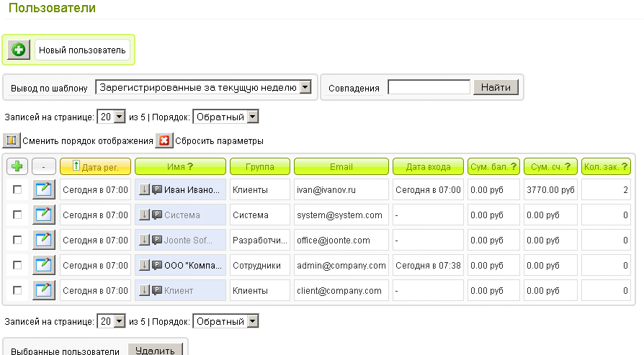Click the red reset parameters icon
The image size is (644, 355).
click(x=164, y=140)
